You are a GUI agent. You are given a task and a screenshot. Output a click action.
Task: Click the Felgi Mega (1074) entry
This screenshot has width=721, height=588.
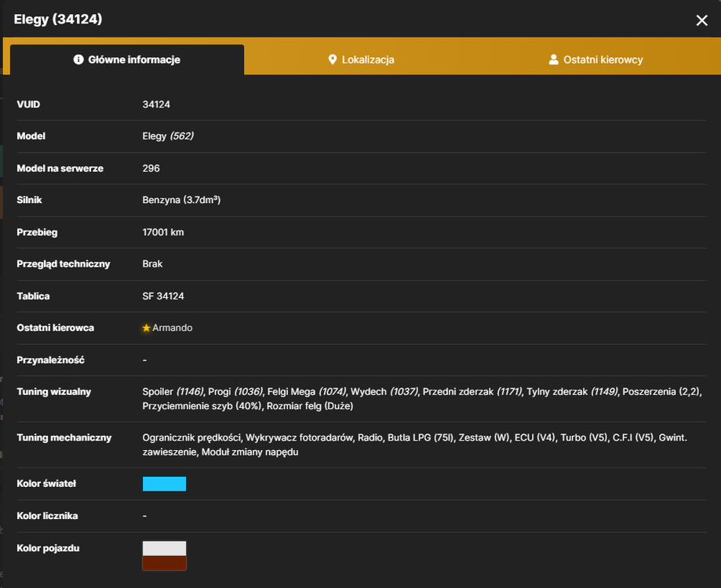click(306, 392)
